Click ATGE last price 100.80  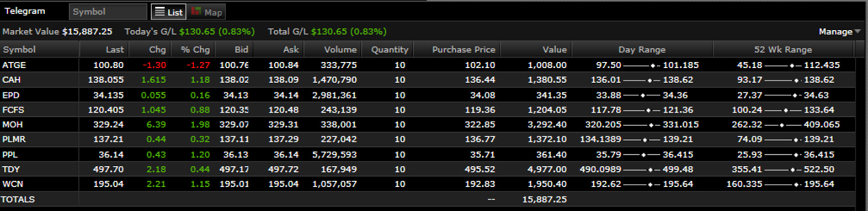(109, 65)
